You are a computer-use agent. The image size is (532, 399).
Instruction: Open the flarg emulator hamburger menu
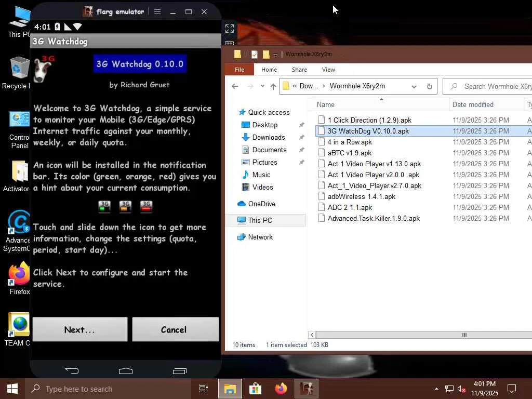[157, 12]
